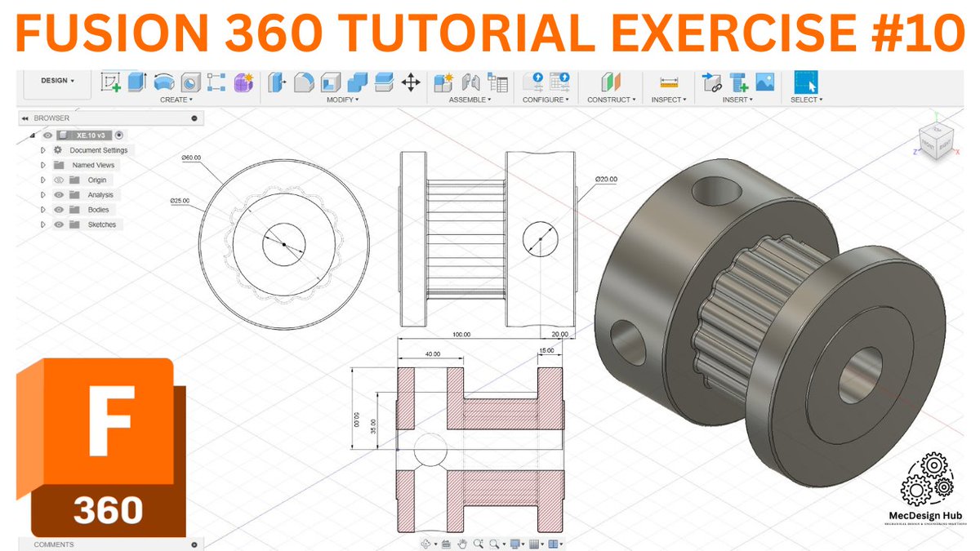
Task: Expand the COMMENTS panel plus button
Action: [x=194, y=544]
